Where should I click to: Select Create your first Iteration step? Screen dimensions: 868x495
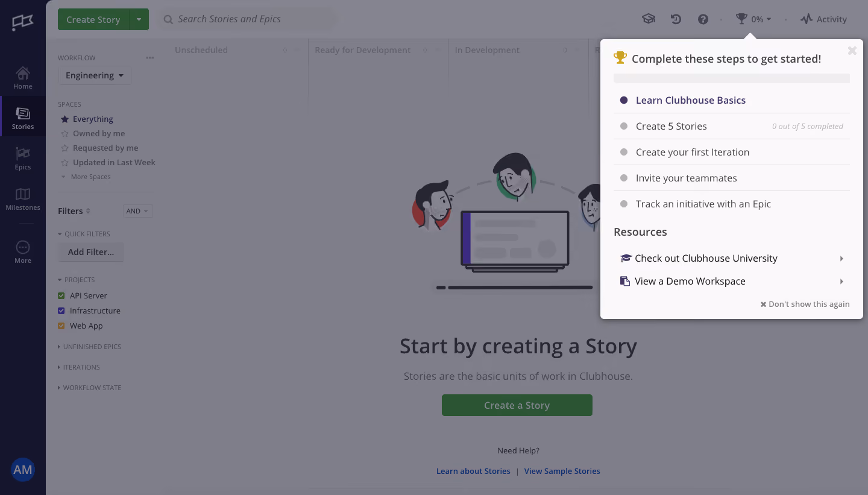732,153
